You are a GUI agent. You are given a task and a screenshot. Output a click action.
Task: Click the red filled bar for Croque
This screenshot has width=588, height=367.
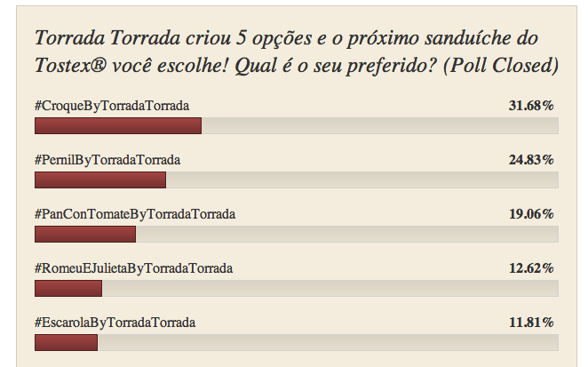click(x=117, y=126)
